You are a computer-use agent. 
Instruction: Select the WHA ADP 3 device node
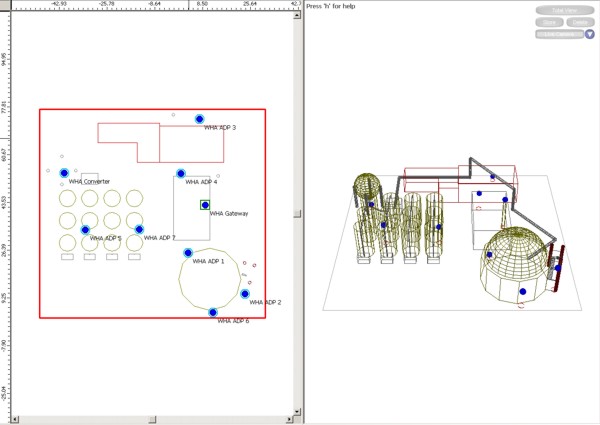199,120
